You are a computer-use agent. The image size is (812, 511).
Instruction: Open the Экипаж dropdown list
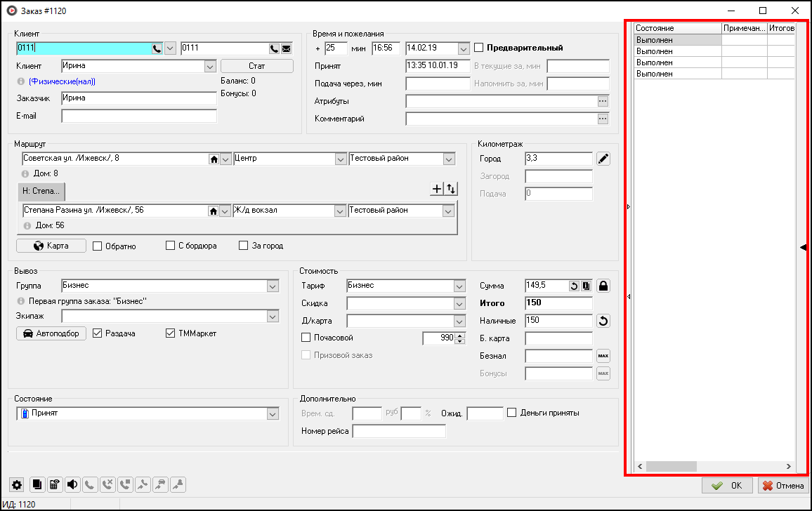click(x=273, y=317)
